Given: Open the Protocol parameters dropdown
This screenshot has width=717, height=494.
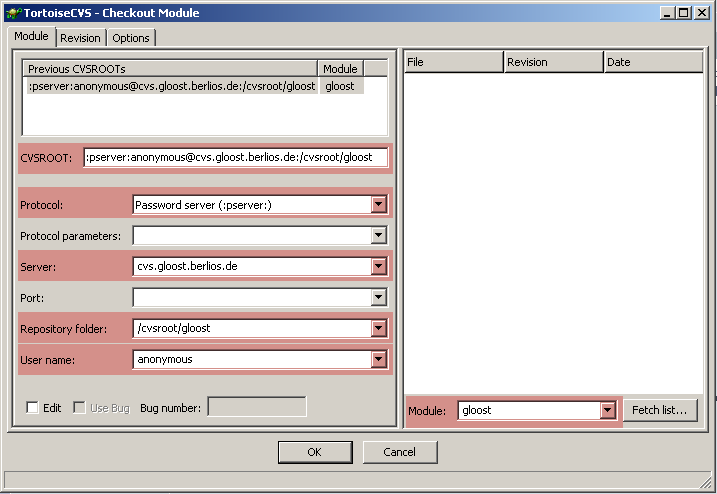Looking at the screenshot, I should [x=378, y=236].
